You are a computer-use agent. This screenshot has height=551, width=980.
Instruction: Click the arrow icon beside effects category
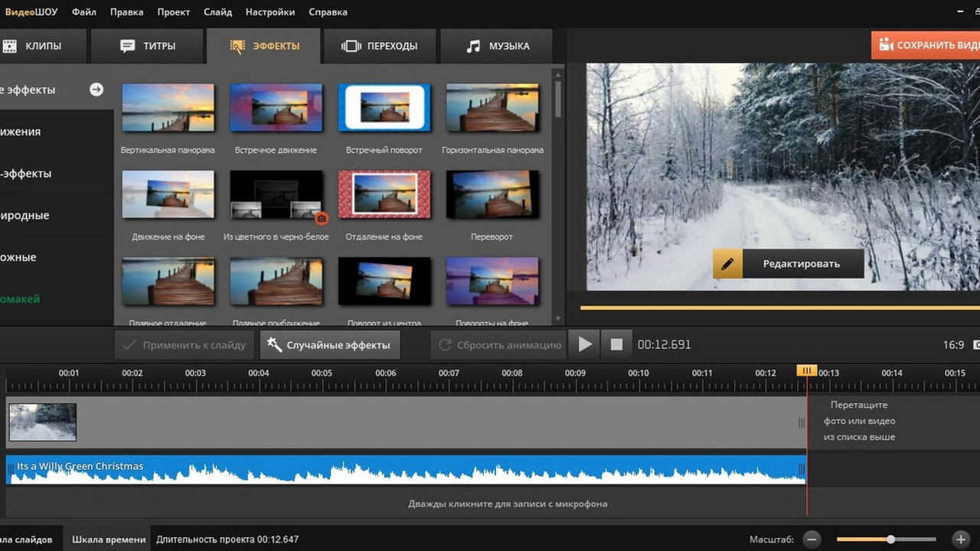click(96, 90)
